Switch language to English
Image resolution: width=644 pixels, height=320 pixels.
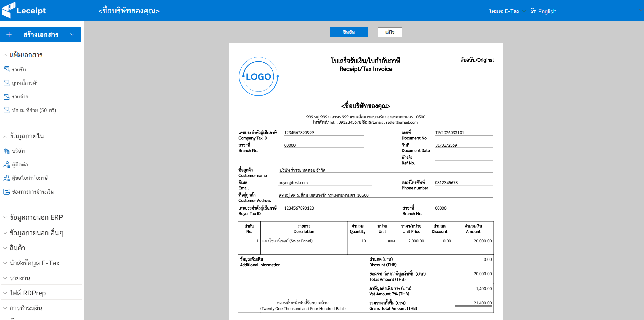(x=547, y=11)
